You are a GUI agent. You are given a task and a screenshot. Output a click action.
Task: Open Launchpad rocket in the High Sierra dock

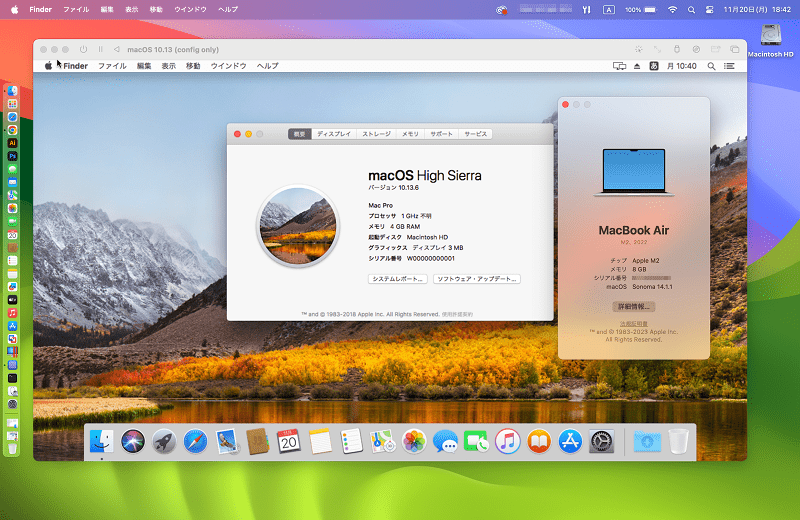(164, 441)
